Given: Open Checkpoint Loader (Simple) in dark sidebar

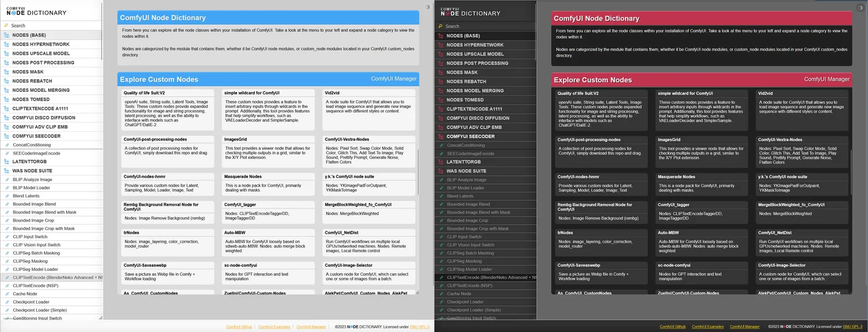Looking at the screenshot, I should [x=485, y=310].
